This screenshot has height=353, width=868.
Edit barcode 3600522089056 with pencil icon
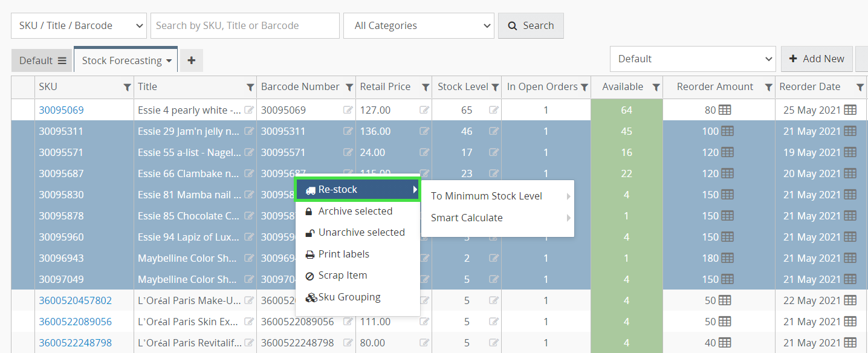348,322
